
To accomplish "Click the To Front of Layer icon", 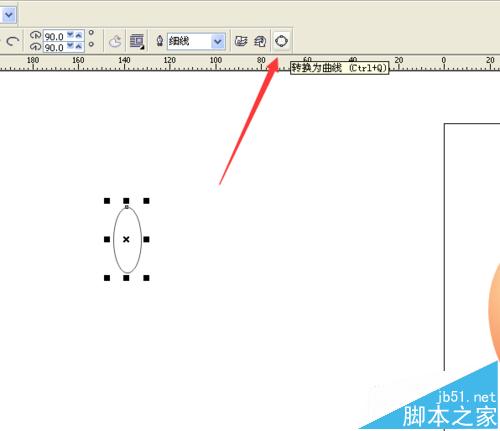I will pos(241,41).
